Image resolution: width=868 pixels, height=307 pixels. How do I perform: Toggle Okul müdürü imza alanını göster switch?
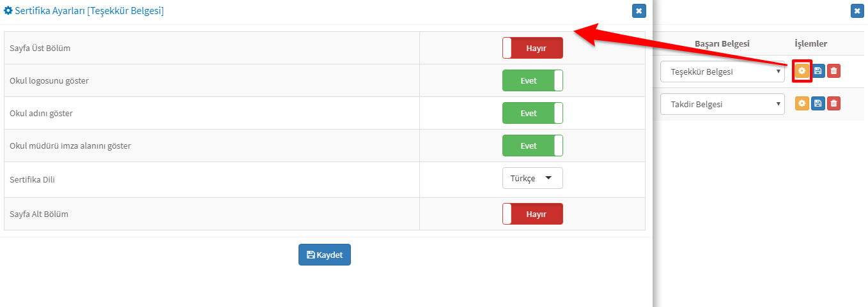coord(532,146)
